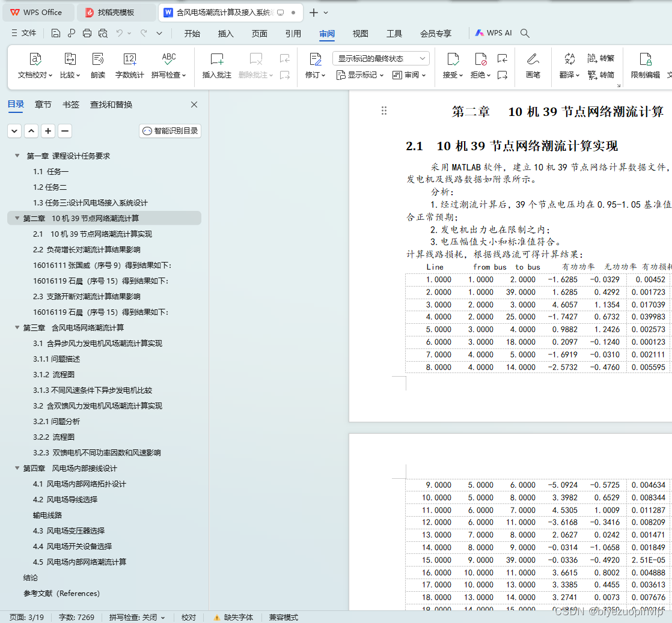Image resolution: width=672 pixels, height=623 pixels.
Task: Remove heading with minus button
Action: click(65, 131)
